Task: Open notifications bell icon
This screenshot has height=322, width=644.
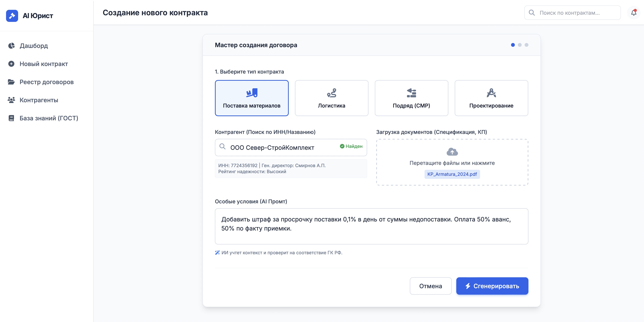Action: (x=633, y=13)
